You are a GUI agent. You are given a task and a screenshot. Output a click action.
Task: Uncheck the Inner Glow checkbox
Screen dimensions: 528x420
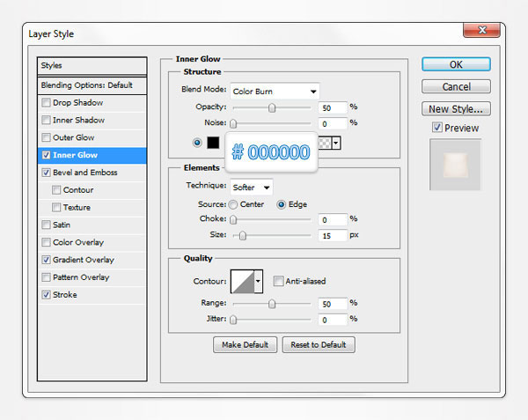coord(46,155)
